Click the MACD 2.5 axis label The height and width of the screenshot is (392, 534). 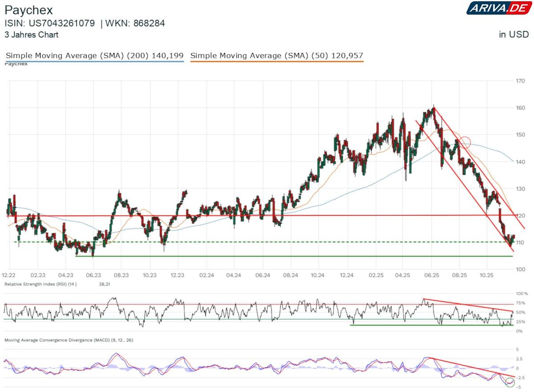pos(519,359)
